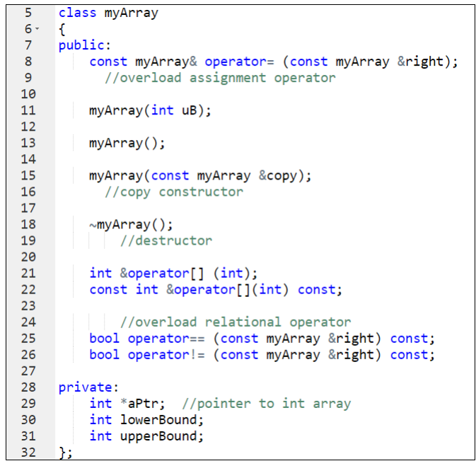Image resolution: width=476 pixels, height=461 pixels.
Task: Click '*aPtr;' member on line 29
Action: click(143, 404)
